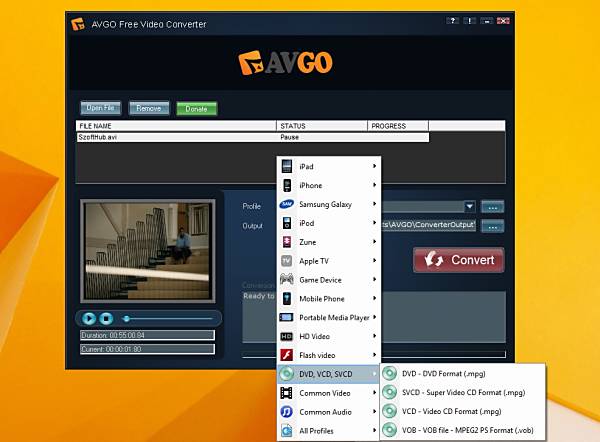Expand the Game Device submenu arrow
Screen dimensions: 600x442
click(x=374, y=279)
